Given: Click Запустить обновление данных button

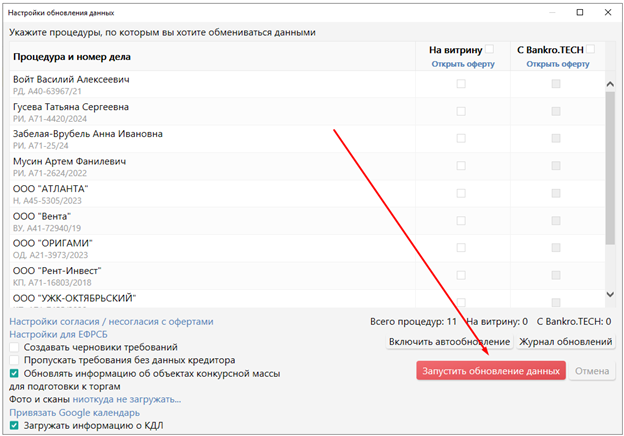Looking at the screenshot, I should coord(491,371).
